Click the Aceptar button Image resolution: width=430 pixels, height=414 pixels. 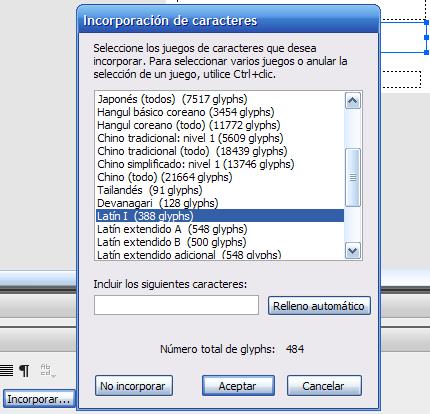(x=238, y=386)
